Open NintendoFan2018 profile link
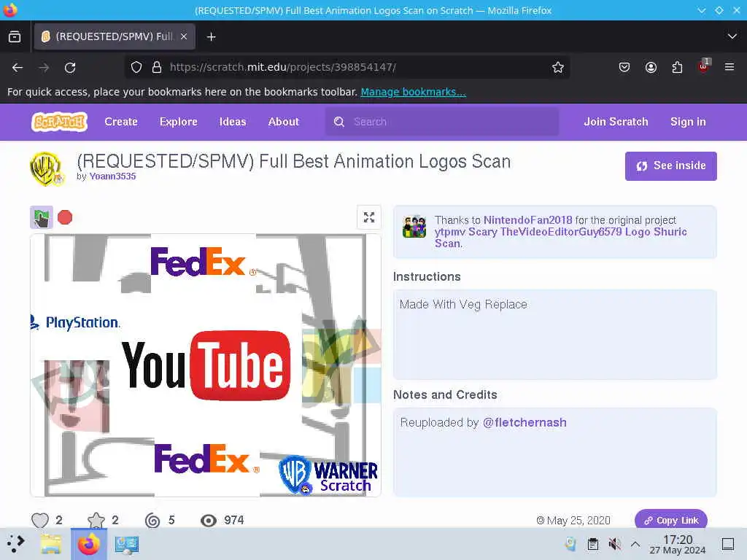This screenshot has width=747, height=560. (x=528, y=220)
